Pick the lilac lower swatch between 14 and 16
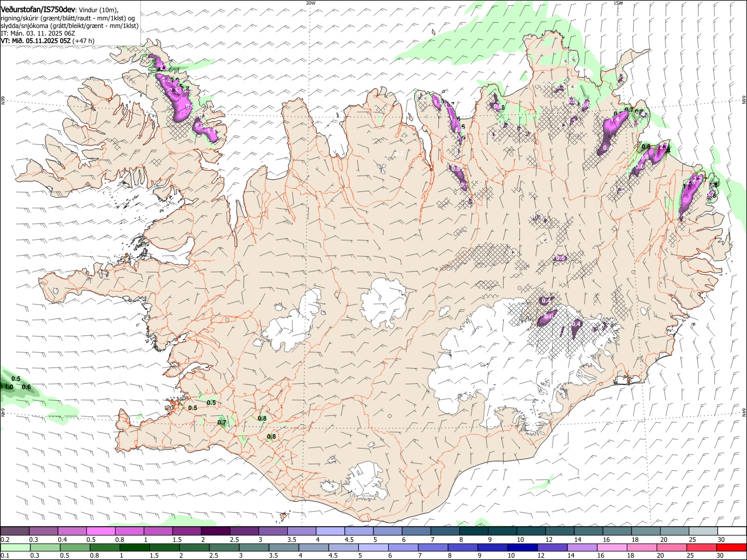This screenshot has width=747, height=560. point(582,548)
